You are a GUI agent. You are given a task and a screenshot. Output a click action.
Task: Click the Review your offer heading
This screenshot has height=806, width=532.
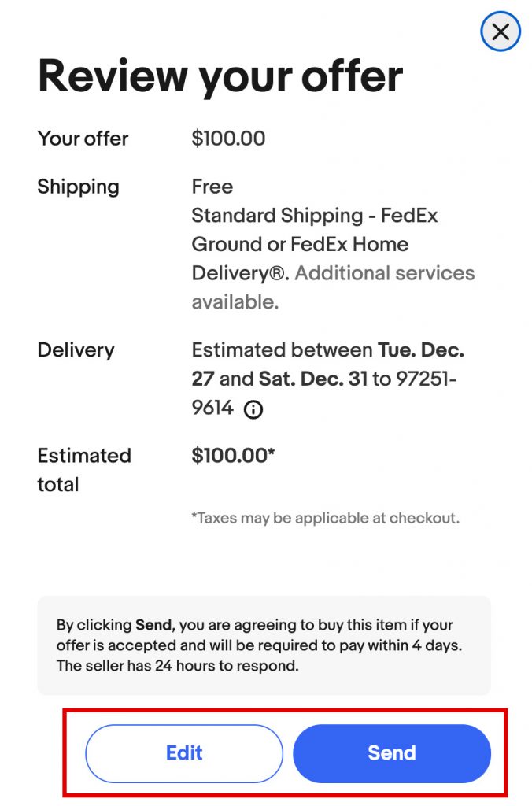tap(220, 76)
